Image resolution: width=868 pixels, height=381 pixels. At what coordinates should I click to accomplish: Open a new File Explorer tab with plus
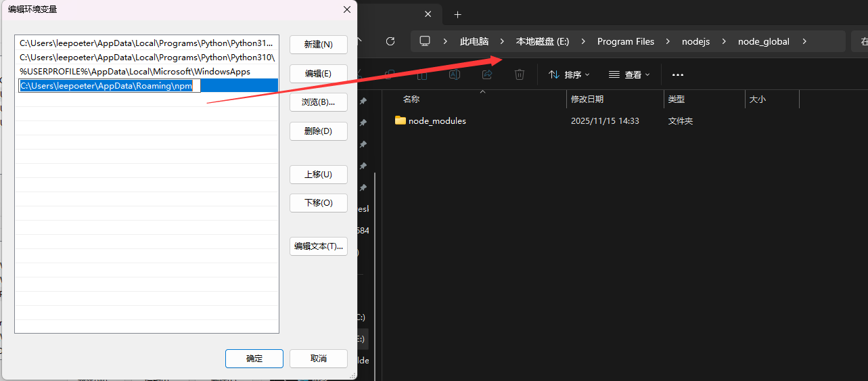(457, 14)
